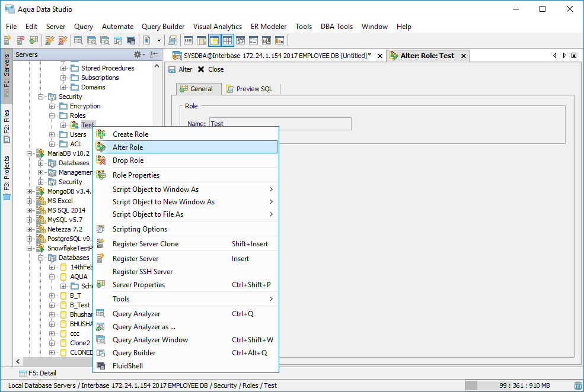Click the memory usage progress bar
The image size is (584, 392).
point(518,385)
